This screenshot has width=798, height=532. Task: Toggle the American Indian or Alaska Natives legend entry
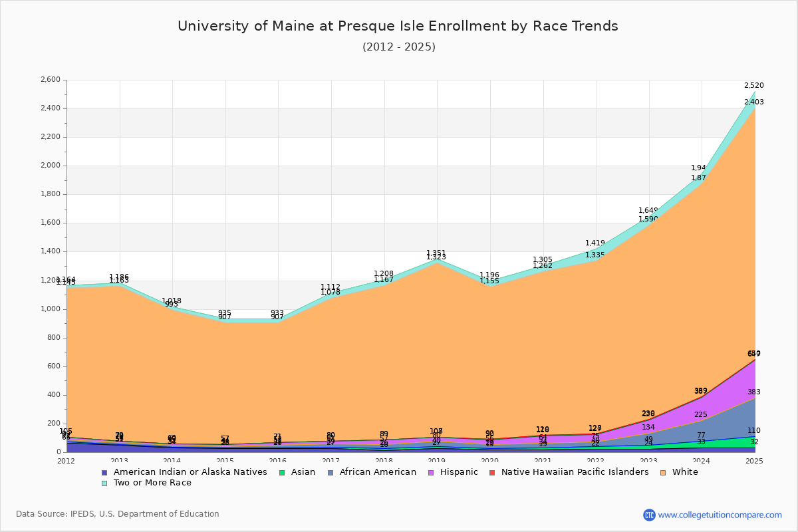[x=184, y=472]
